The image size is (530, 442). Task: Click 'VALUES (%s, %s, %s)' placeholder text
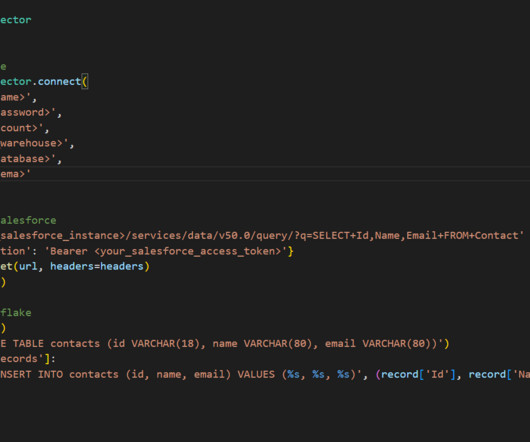296,374
